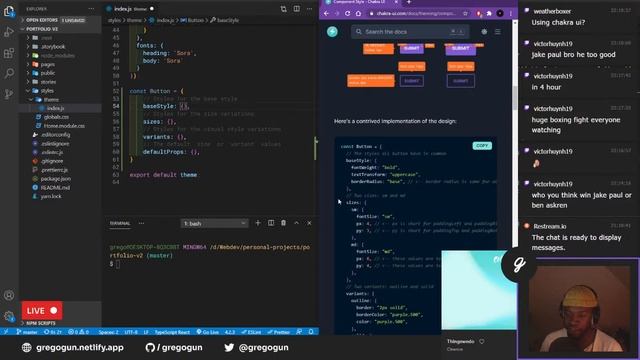Close the terminal panel
This screenshot has height=360, width=640.
(x=309, y=223)
